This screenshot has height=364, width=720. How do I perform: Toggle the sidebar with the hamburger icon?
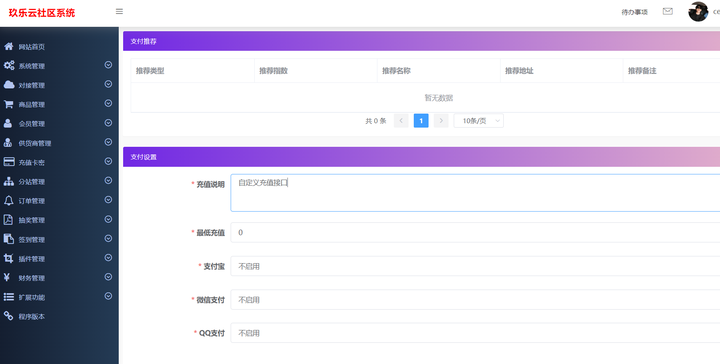pos(119,11)
